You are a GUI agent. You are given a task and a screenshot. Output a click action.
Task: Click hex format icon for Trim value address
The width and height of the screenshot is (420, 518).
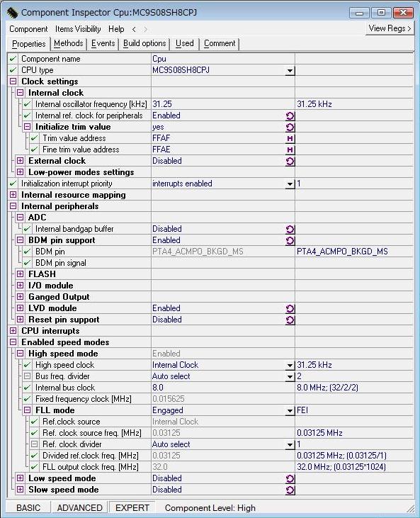point(290,138)
